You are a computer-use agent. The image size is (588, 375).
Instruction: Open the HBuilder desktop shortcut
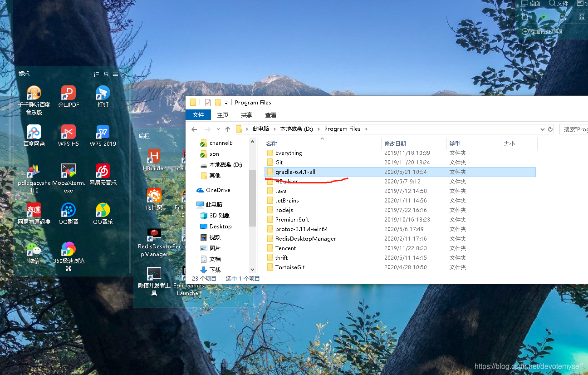click(154, 160)
